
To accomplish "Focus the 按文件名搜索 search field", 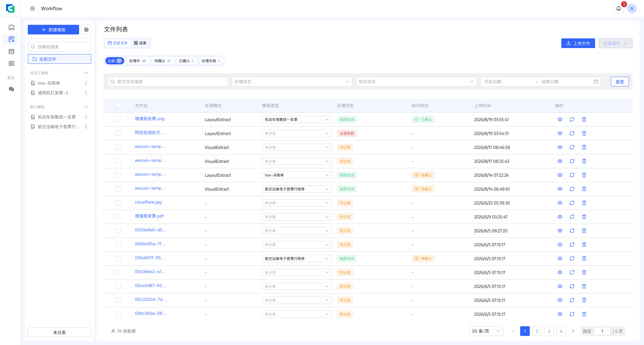I will click(x=168, y=82).
